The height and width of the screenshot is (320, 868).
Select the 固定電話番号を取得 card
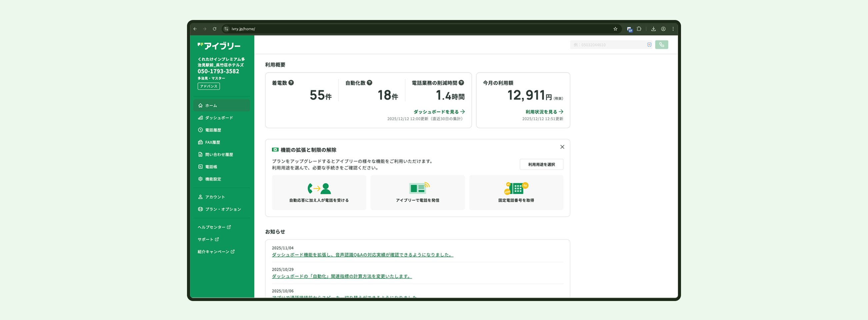pos(516,193)
